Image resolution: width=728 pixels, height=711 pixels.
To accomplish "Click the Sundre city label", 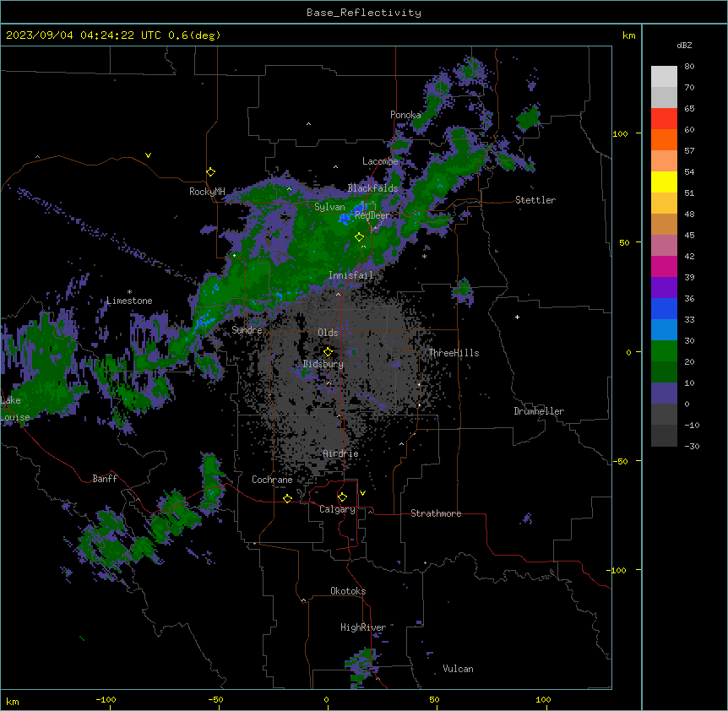I will coord(247,330).
